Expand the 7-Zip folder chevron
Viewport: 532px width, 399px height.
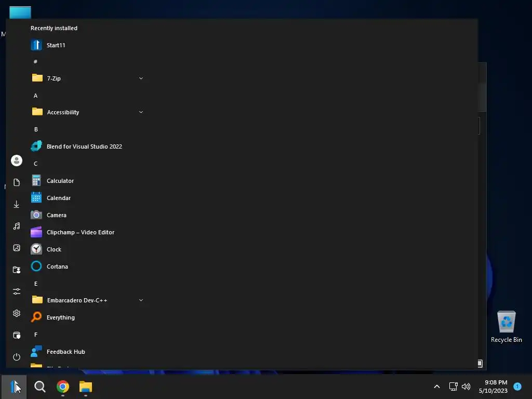coord(141,78)
